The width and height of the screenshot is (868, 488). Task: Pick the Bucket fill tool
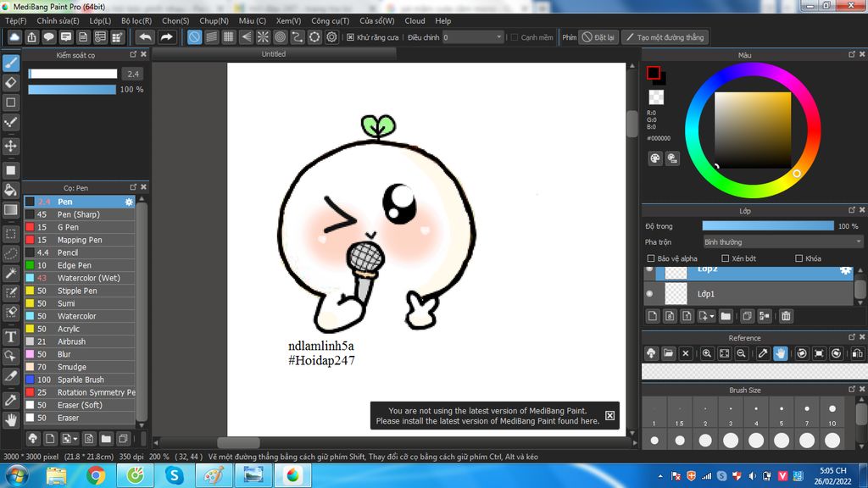[x=11, y=190]
